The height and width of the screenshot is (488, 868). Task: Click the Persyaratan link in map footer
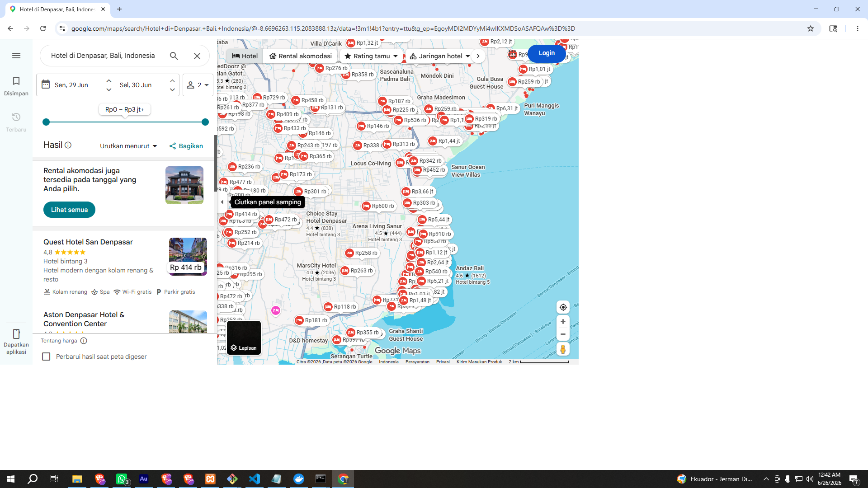pos(417,362)
